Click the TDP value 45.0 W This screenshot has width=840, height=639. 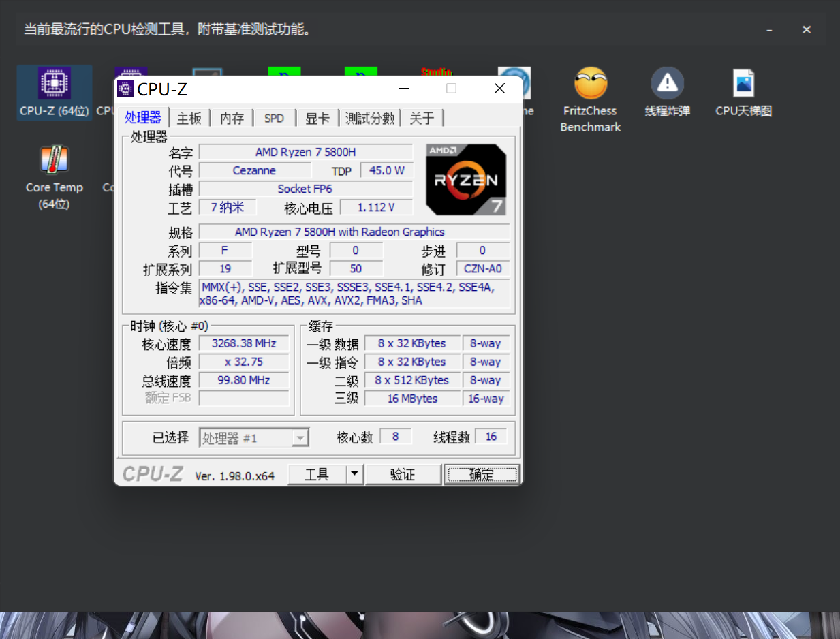pyautogui.click(x=387, y=170)
